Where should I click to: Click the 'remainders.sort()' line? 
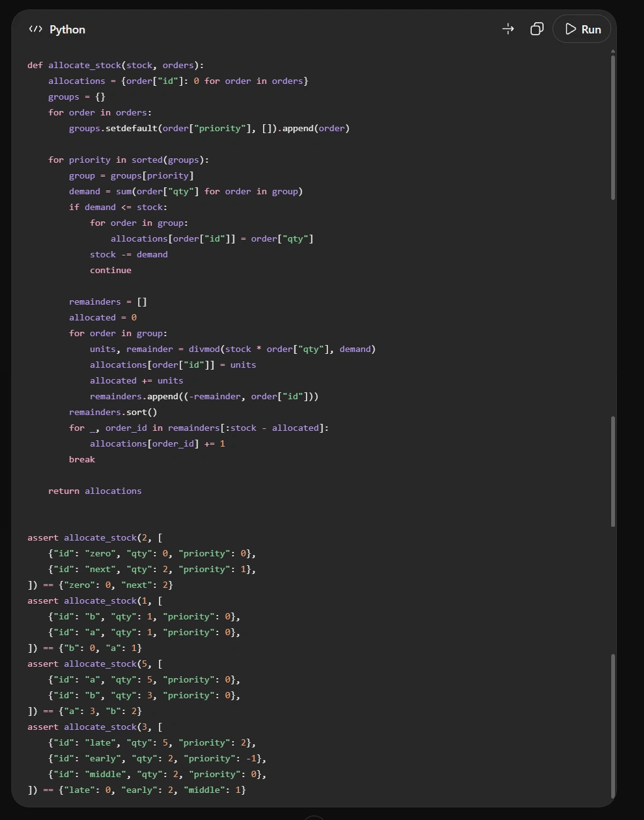pyautogui.click(x=113, y=412)
